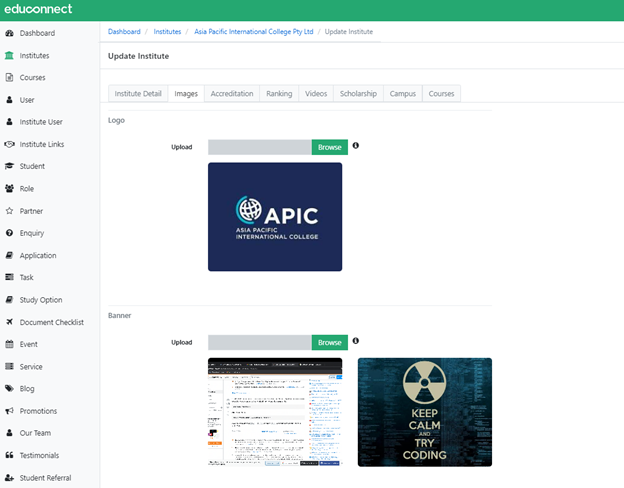Click the Institute Links handshake icon

pos(9,144)
